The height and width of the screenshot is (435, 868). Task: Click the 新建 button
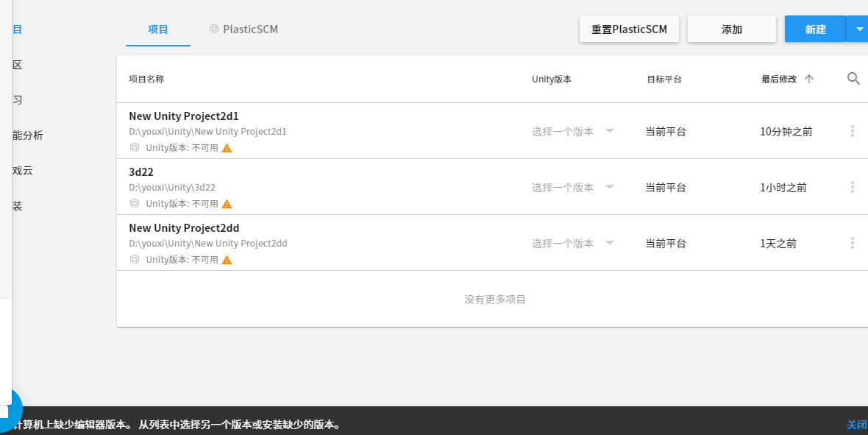pyautogui.click(x=816, y=29)
